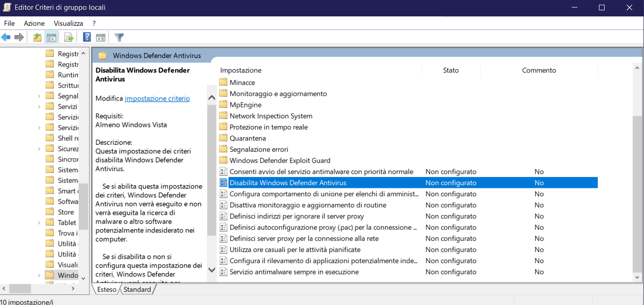The height and width of the screenshot is (305, 644).
Task: Click the MpEngine folder icon
Action: (x=223, y=105)
